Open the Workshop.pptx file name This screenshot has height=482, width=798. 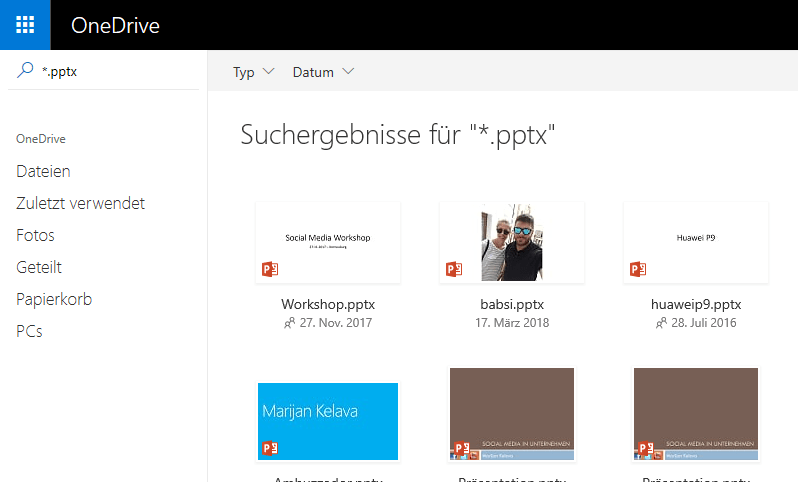click(328, 304)
